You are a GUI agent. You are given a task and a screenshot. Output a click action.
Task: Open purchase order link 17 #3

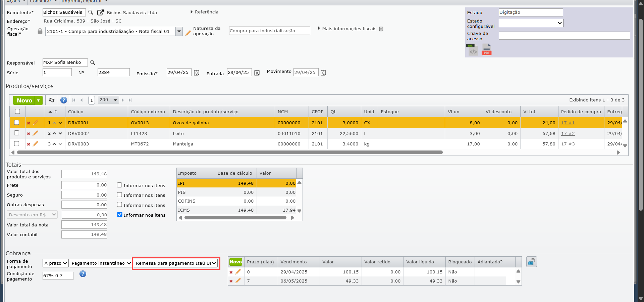point(568,144)
